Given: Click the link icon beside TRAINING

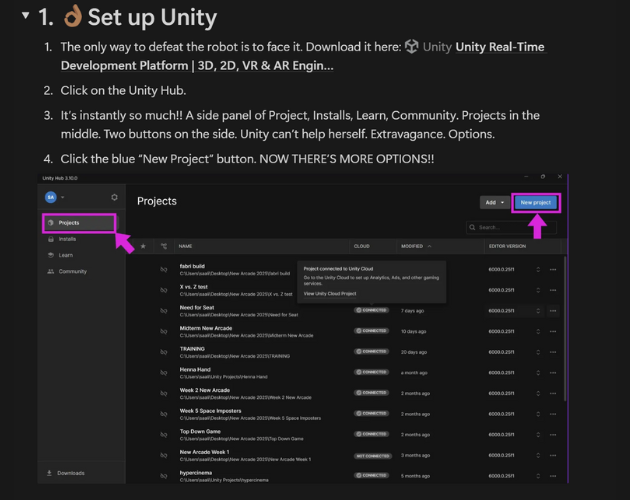Looking at the screenshot, I should [164, 352].
